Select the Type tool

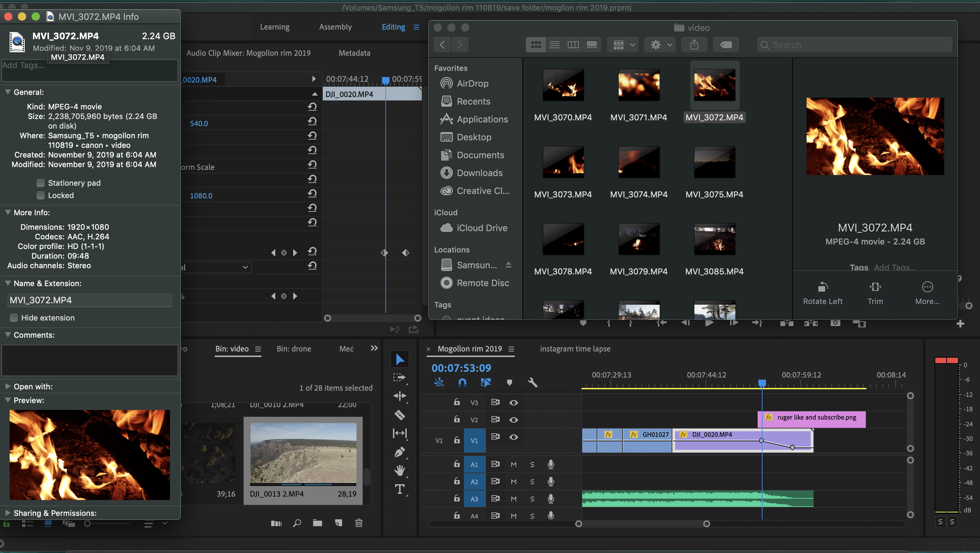(x=400, y=489)
